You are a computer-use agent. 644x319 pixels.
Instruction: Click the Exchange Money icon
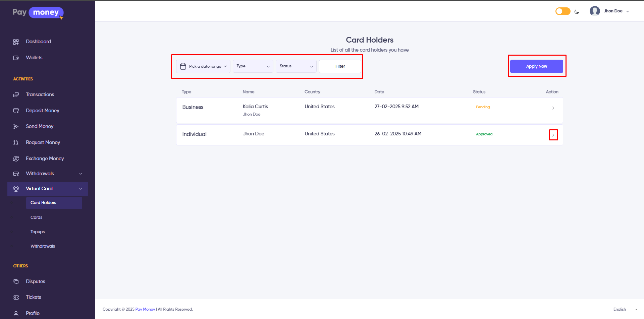point(16,159)
